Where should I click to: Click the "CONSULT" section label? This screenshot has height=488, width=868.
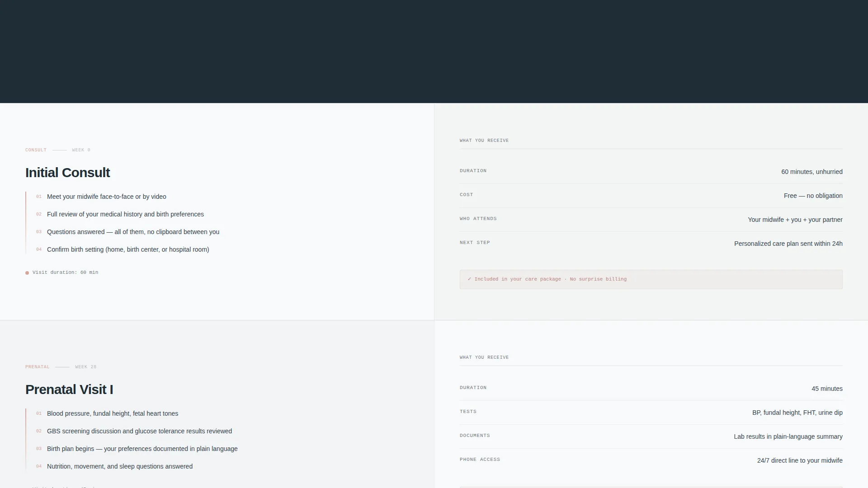pos(36,150)
